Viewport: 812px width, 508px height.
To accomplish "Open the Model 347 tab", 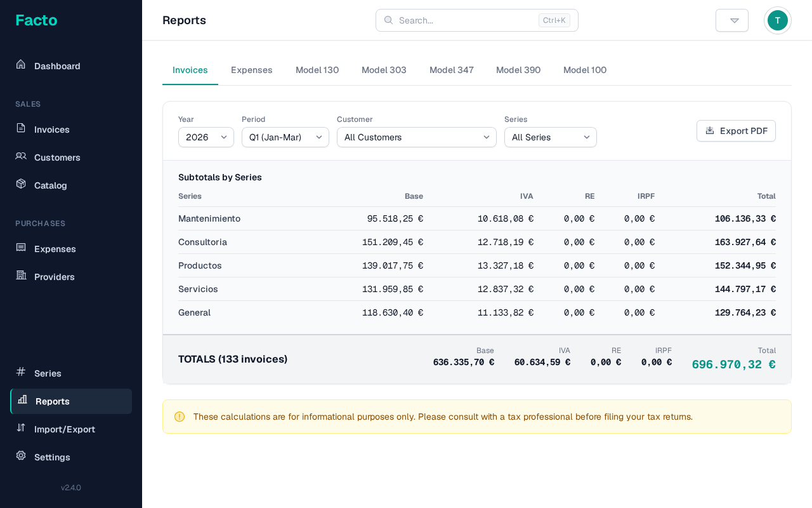I will (452, 70).
